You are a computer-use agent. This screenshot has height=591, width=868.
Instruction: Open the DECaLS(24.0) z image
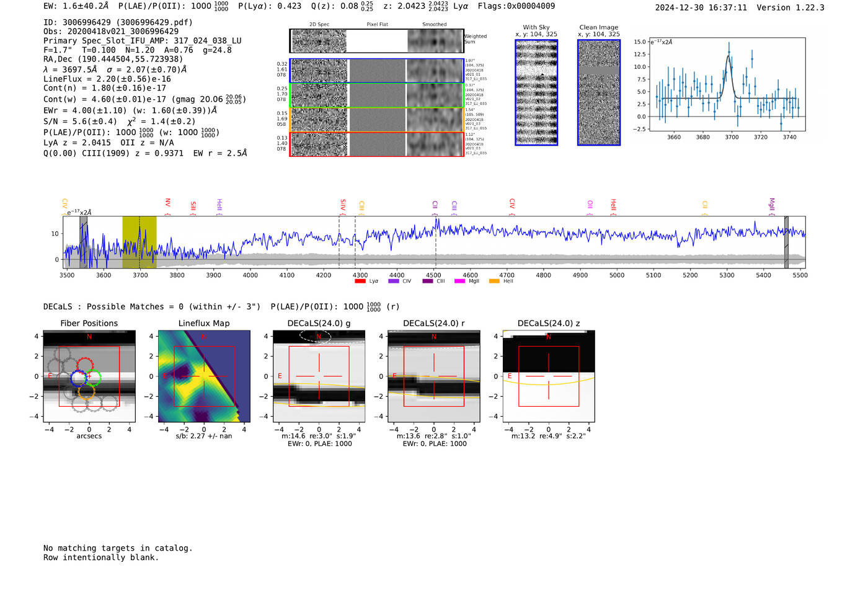tap(548, 376)
